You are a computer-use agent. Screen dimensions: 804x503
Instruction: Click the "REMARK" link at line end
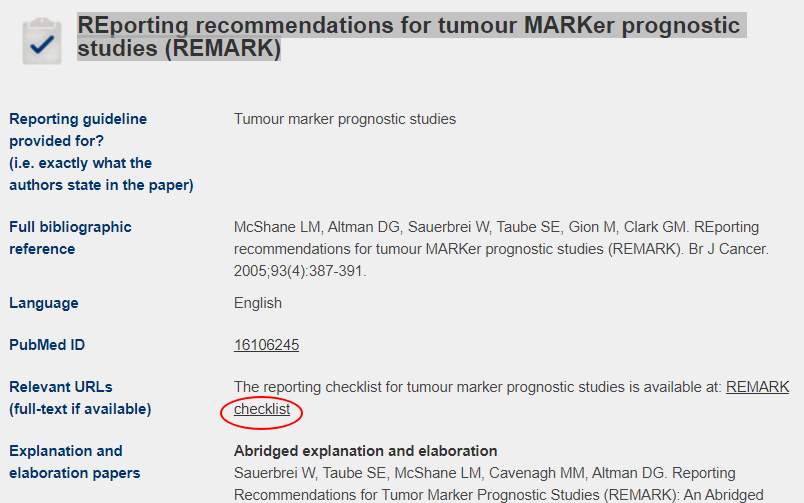pyautogui.click(x=757, y=387)
